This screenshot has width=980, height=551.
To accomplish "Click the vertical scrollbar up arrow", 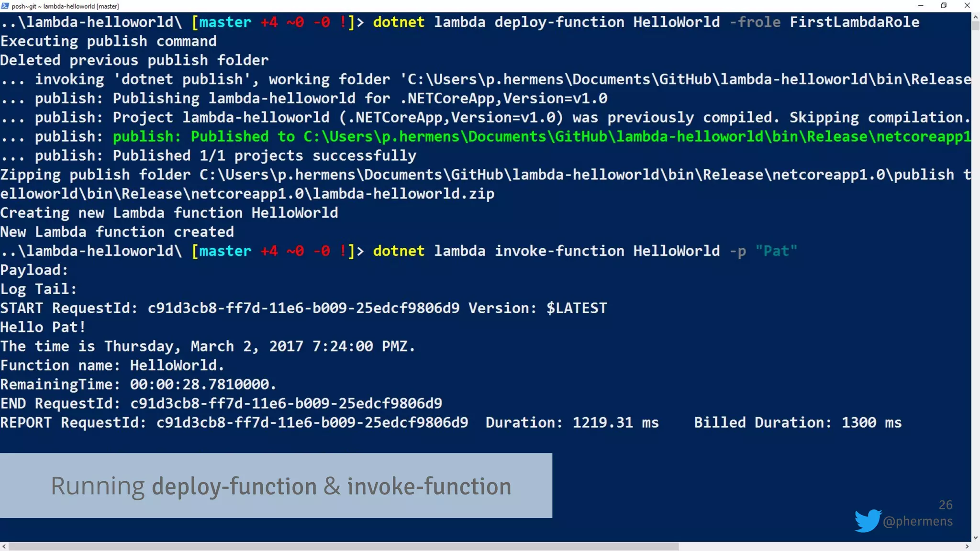I will point(975,17).
